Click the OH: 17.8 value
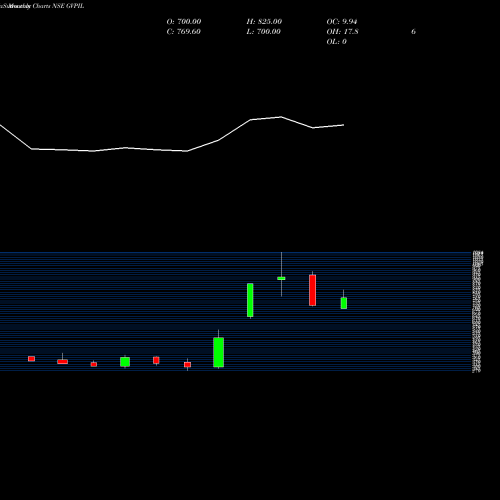The height and width of the screenshot is (500, 500). (342, 32)
